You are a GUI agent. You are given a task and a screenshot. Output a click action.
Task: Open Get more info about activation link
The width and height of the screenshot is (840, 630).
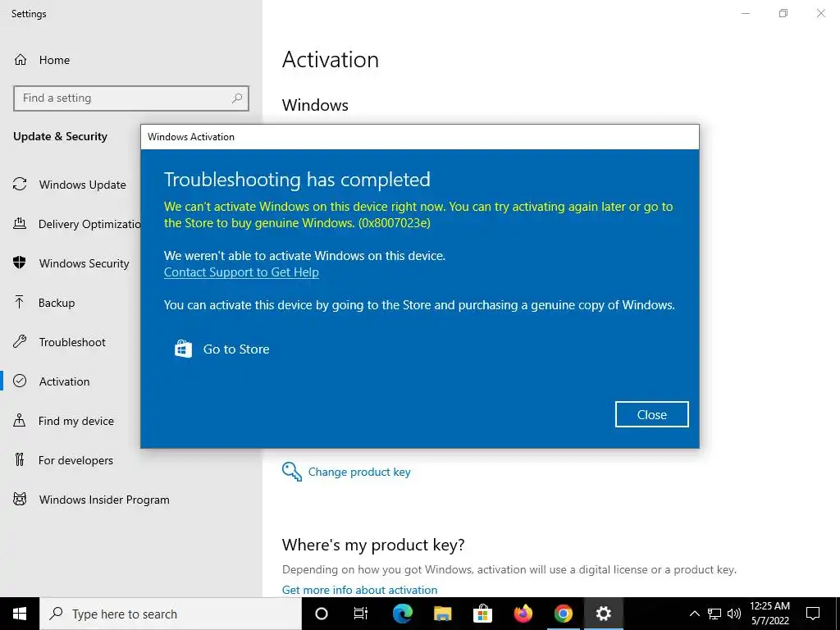[359, 590]
